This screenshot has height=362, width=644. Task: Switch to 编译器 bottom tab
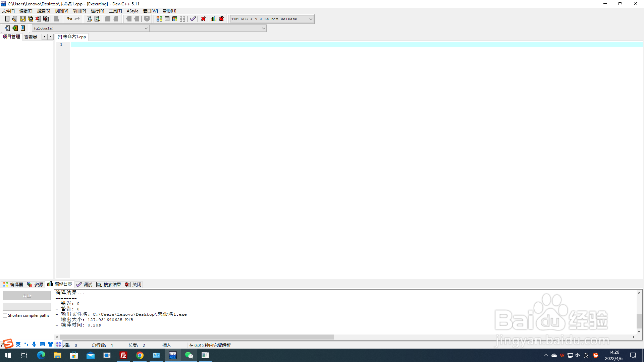click(x=13, y=285)
